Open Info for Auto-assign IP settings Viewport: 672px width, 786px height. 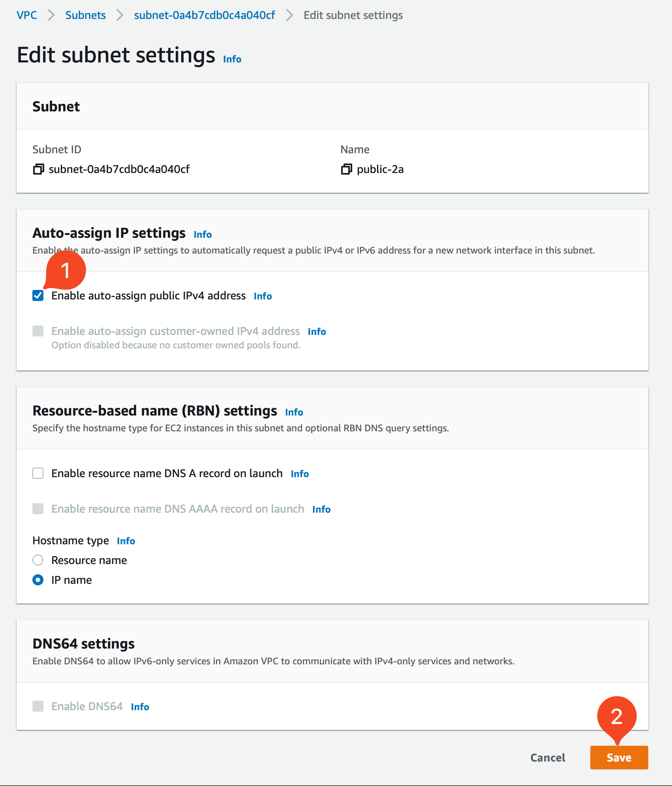(202, 234)
